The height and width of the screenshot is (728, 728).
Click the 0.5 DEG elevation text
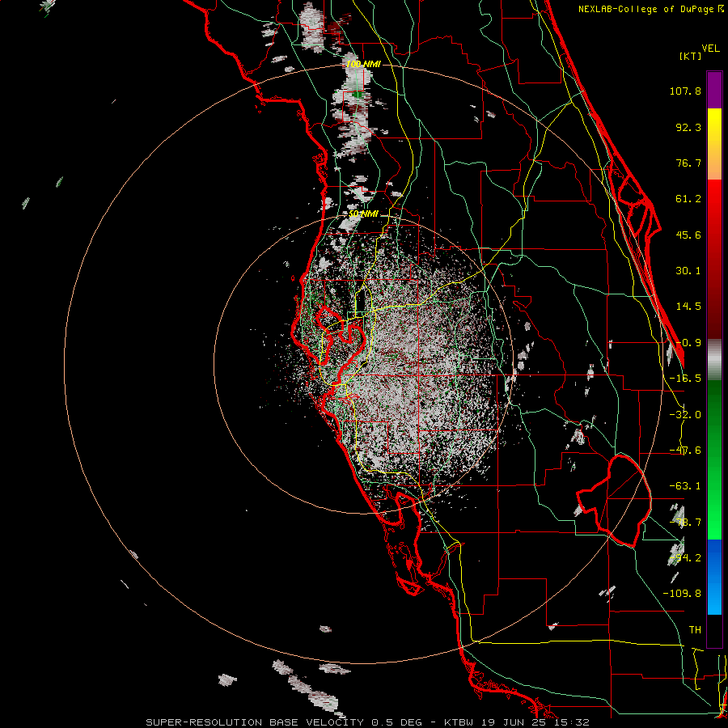(x=396, y=722)
